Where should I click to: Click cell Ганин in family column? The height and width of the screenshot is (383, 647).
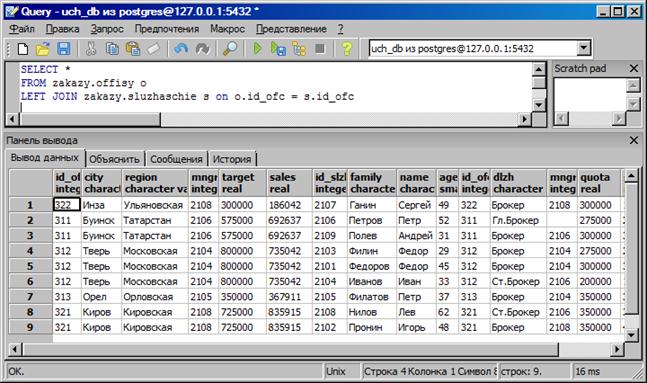[x=372, y=205]
